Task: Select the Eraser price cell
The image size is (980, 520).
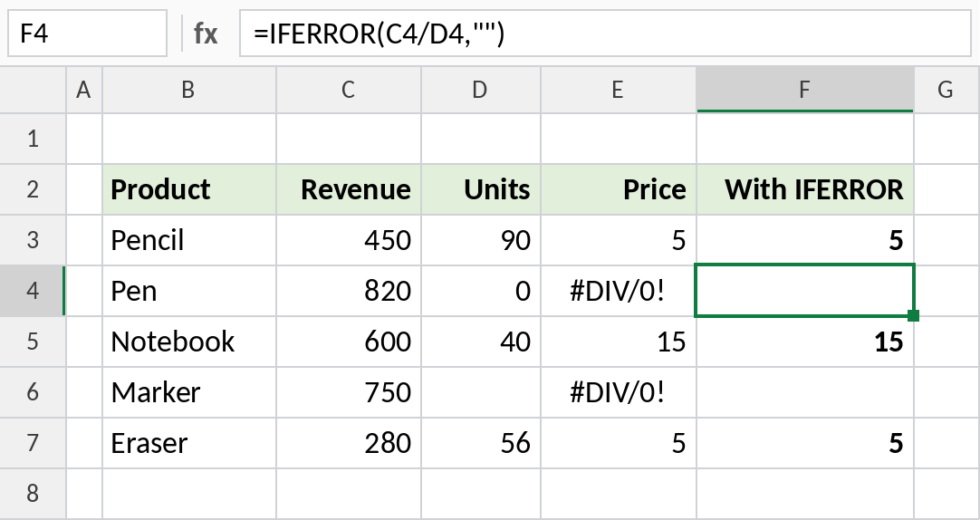Action: point(618,442)
